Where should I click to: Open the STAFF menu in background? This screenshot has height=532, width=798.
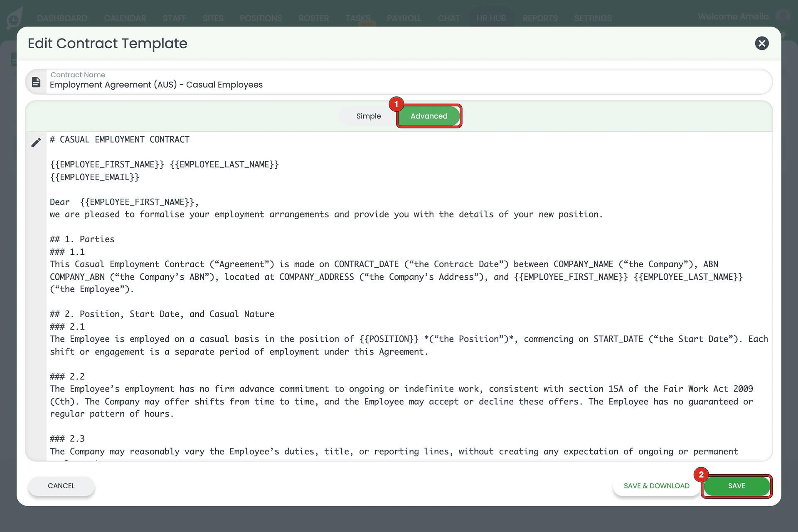click(x=174, y=18)
